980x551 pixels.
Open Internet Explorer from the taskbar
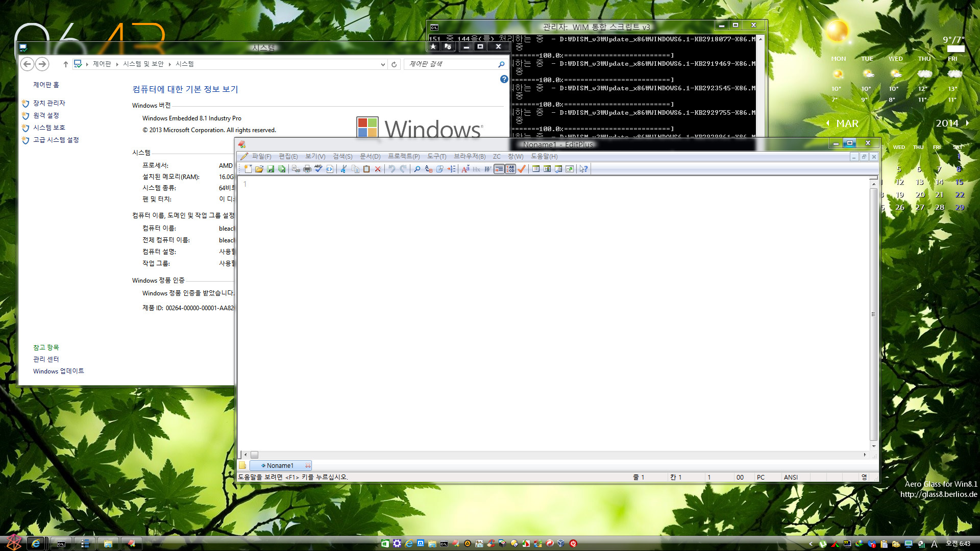click(x=36, y=544)
